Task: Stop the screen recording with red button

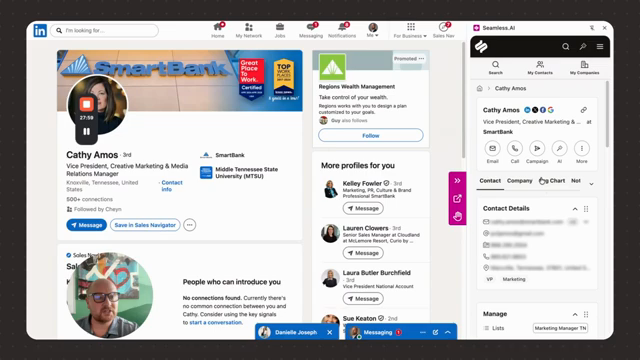Action: (x=87, y=104)
